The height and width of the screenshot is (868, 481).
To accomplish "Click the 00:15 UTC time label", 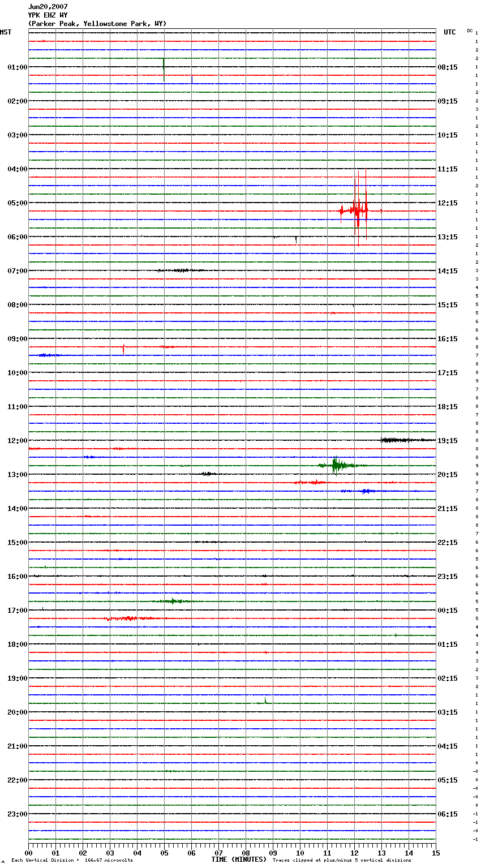I will 448,611.
